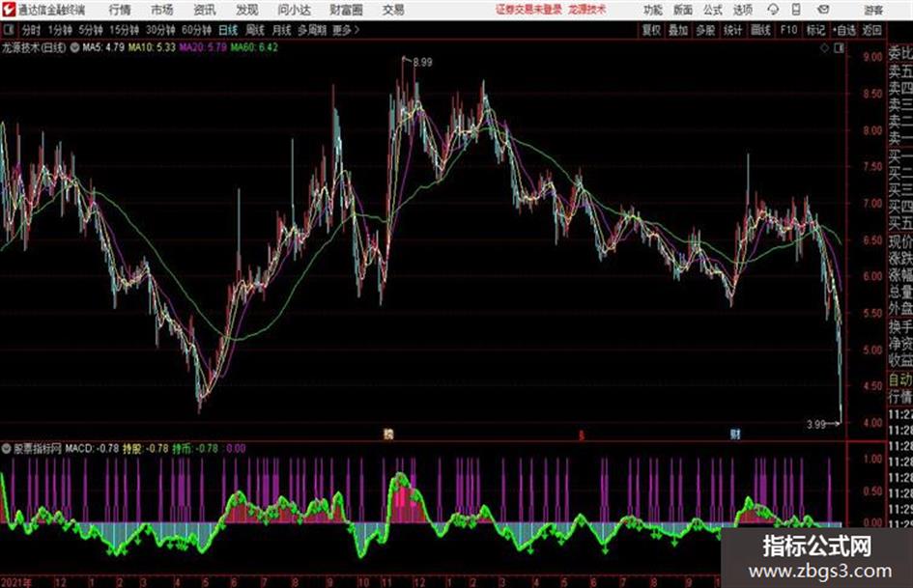Click the 8.99 high price label
This screenshot has width=913, height=588.
point(423,63)
